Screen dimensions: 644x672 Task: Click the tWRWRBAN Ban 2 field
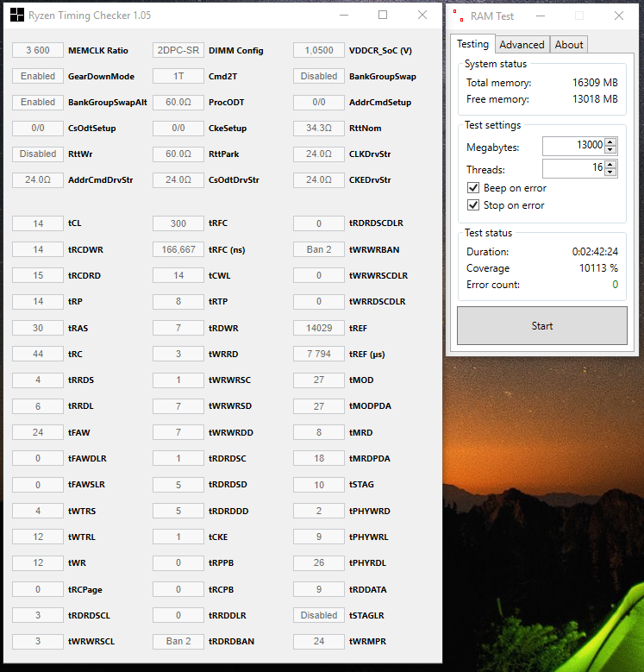point(319,249)
